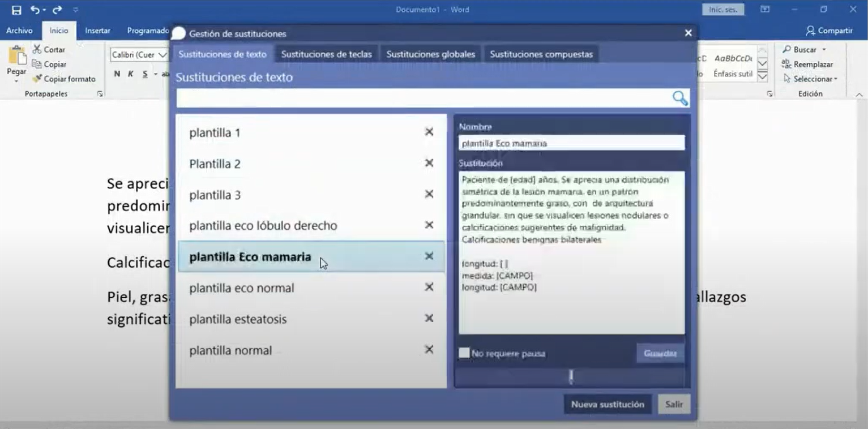Open Portapapeles dialog launcher
Viewport: 868px width, 429px height.
[x=100, y=94]
